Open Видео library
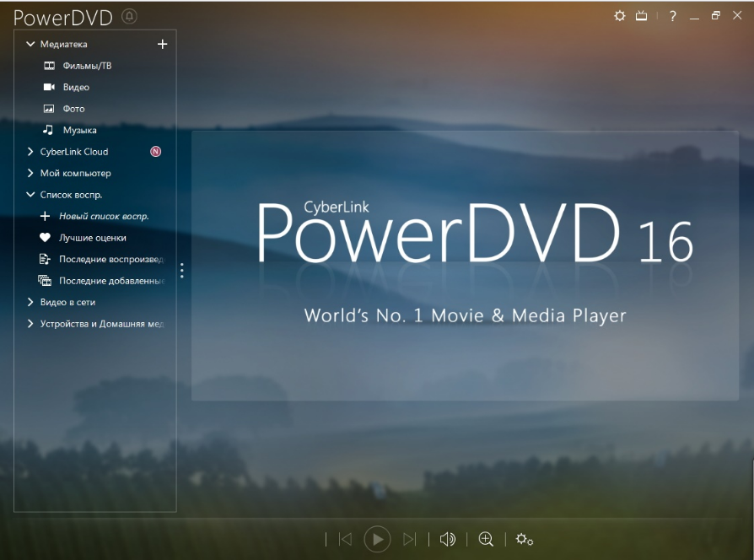The height and width of the screenshot is (560, 754). point(76,87)
